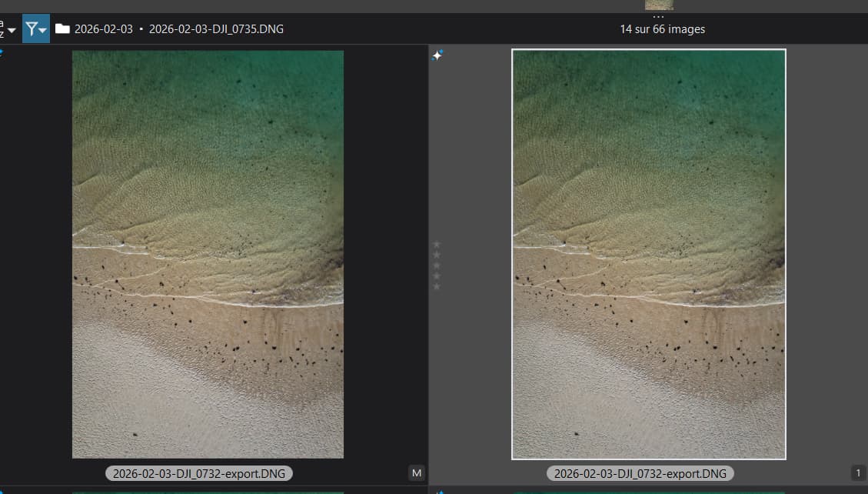This screenshot has height=494, width=868.
Task: Open the 2026-02-03 folder breadcrumb
Action: click(x=103, y=29)
